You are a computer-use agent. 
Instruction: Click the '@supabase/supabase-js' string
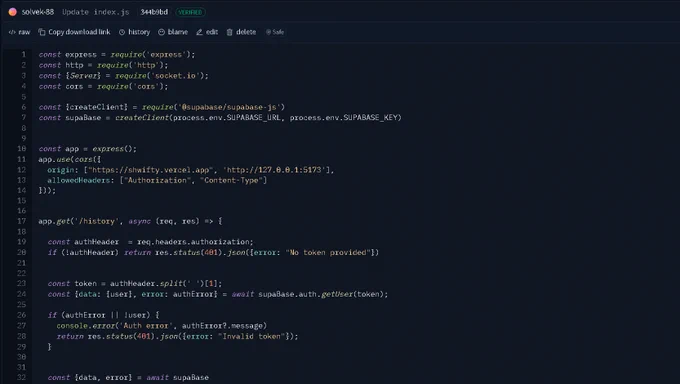point(229,107)
